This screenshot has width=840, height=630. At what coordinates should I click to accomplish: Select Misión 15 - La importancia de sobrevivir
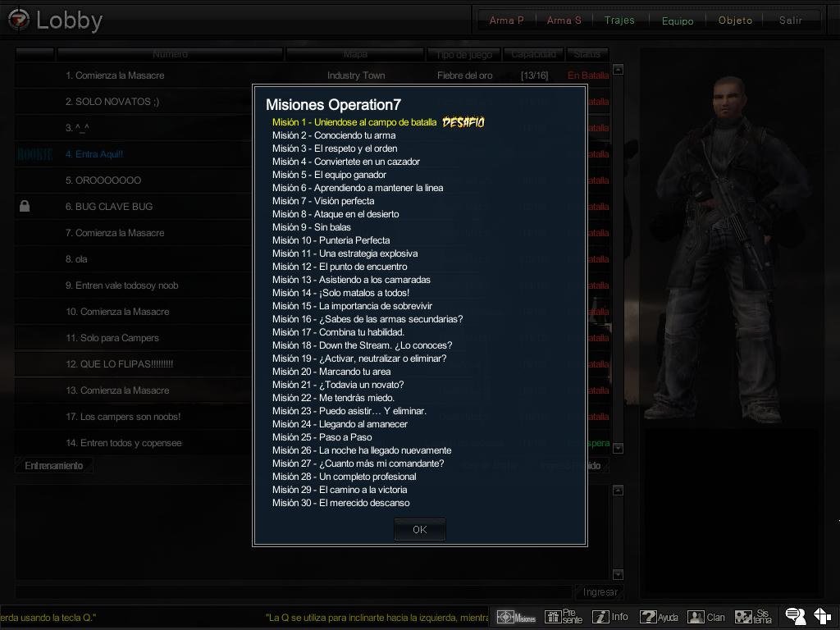352,306
